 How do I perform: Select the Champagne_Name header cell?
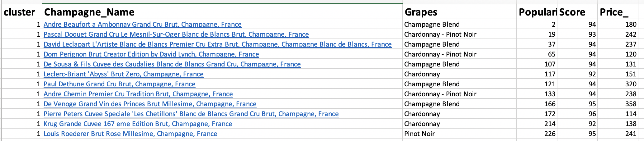[x=222, y=12]
